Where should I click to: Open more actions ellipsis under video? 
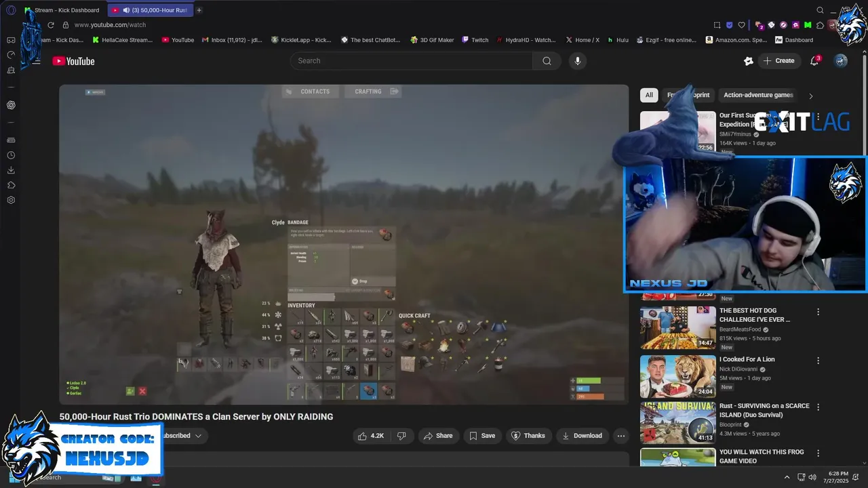620,436
